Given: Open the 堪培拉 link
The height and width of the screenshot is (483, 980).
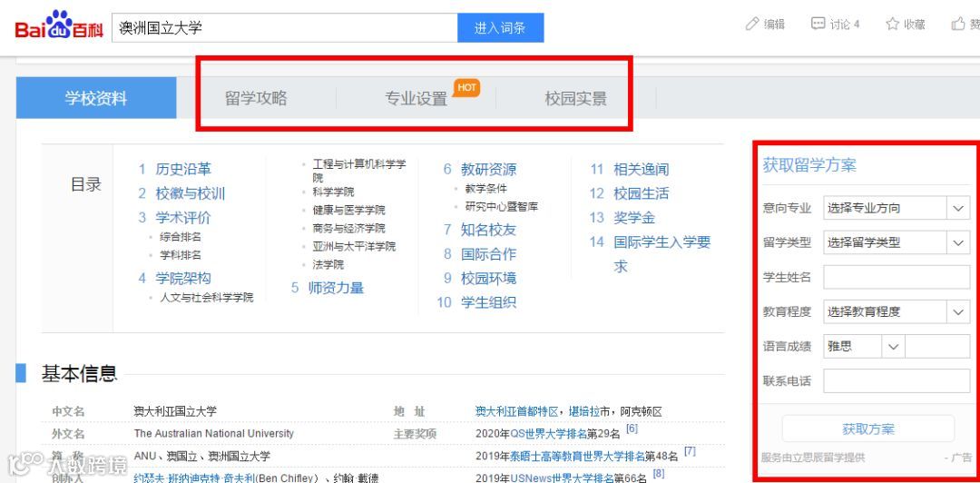Looking at the screenshot, I should pos(583,411).
